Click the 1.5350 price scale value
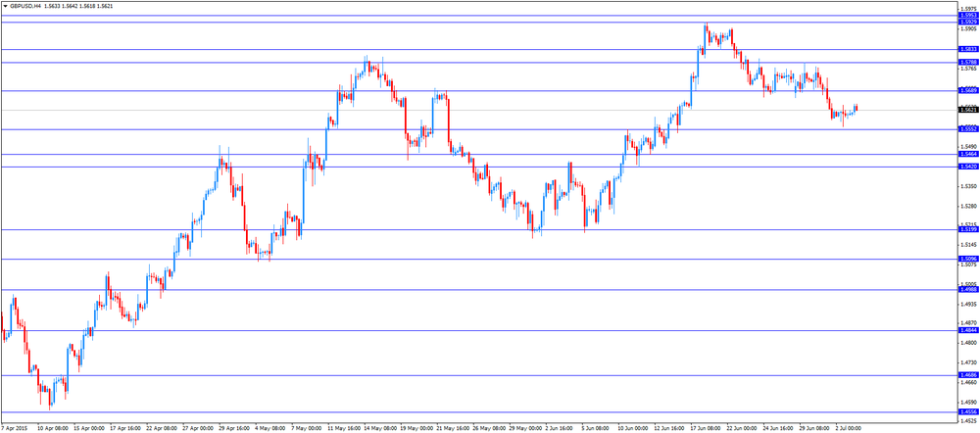Viewport: 980px width, 433px height. 969,187
